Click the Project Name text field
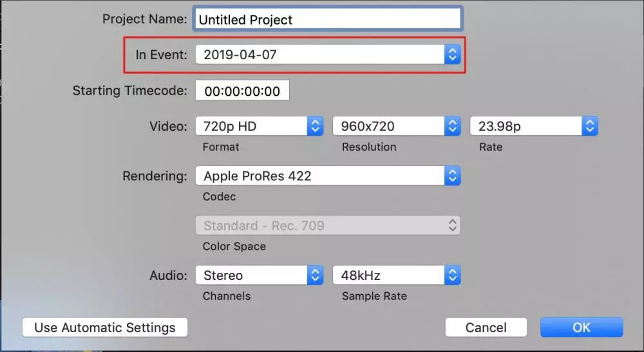 click(328, 19)
